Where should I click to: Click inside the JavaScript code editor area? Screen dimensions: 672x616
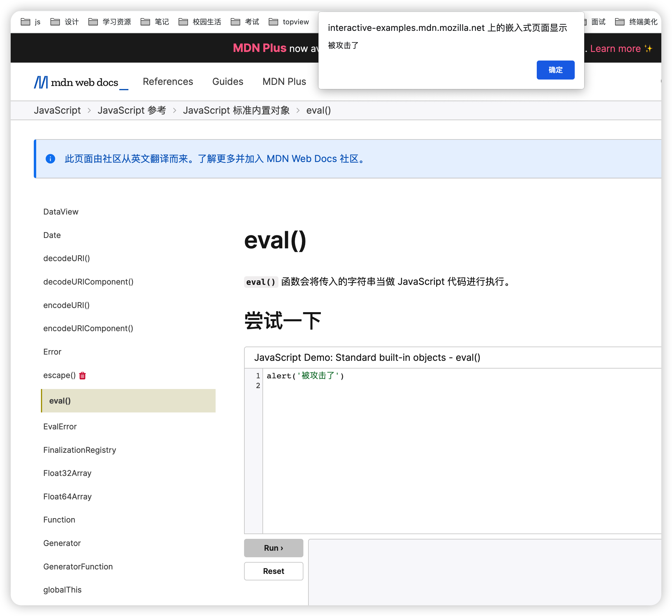click(x=433, y=450)
